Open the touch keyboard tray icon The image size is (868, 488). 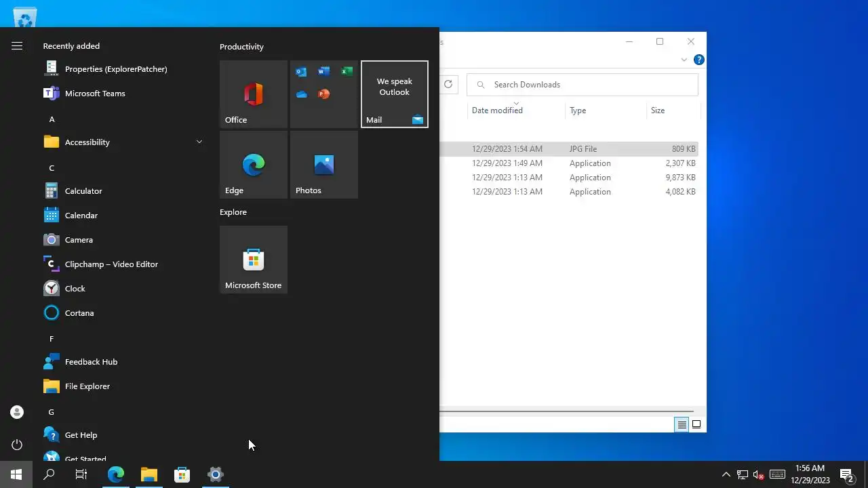click(777, 474)
